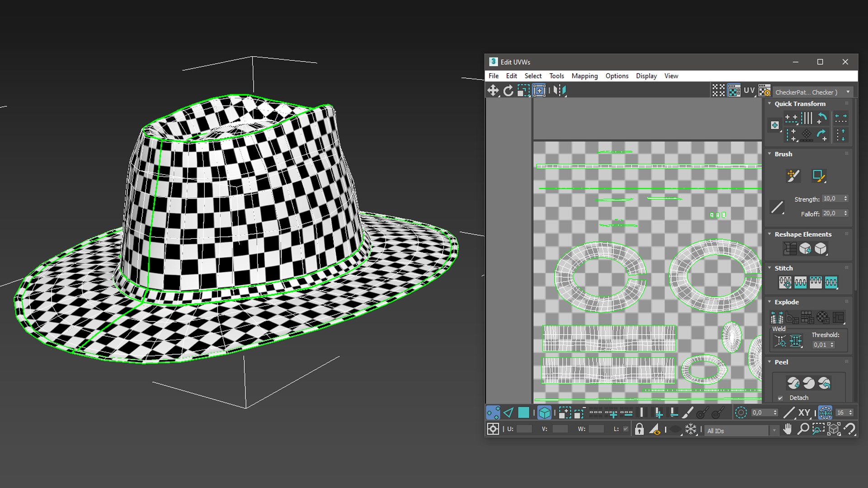The width and height of the screenshot is (868, 488).
Task: Toggle Edge sub-object mode
Action: click(x=508, y=413)
